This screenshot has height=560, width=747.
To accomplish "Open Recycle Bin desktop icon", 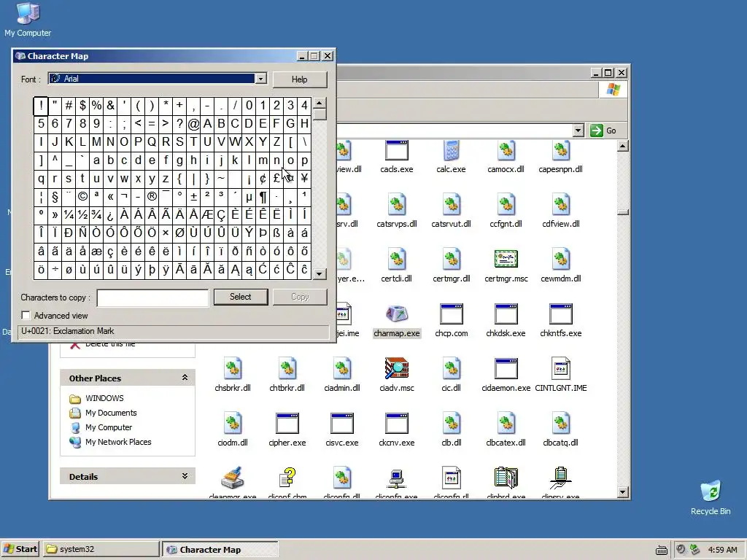I will point(711,492).
